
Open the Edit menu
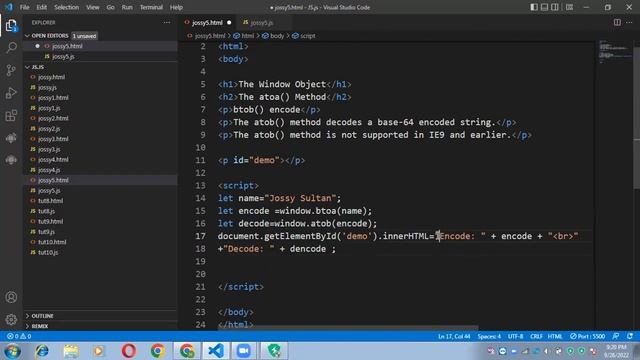click(42, 7)
